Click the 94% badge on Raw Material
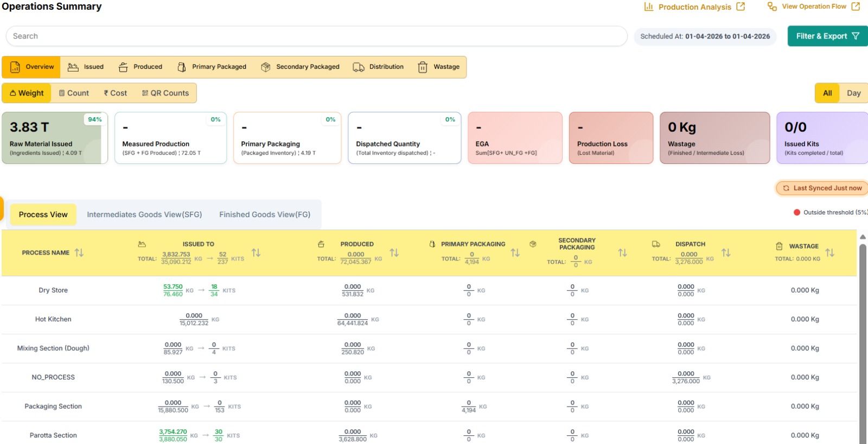 [95, 119]
